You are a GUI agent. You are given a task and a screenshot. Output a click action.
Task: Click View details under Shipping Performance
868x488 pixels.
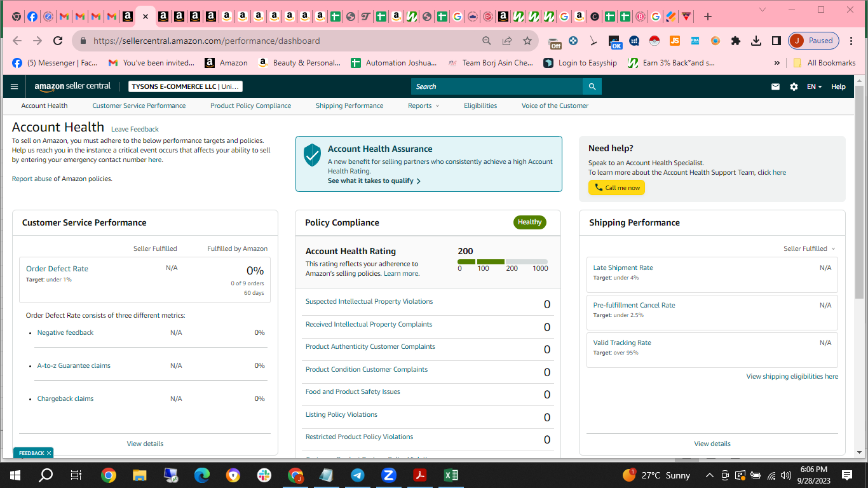[712, 444]
